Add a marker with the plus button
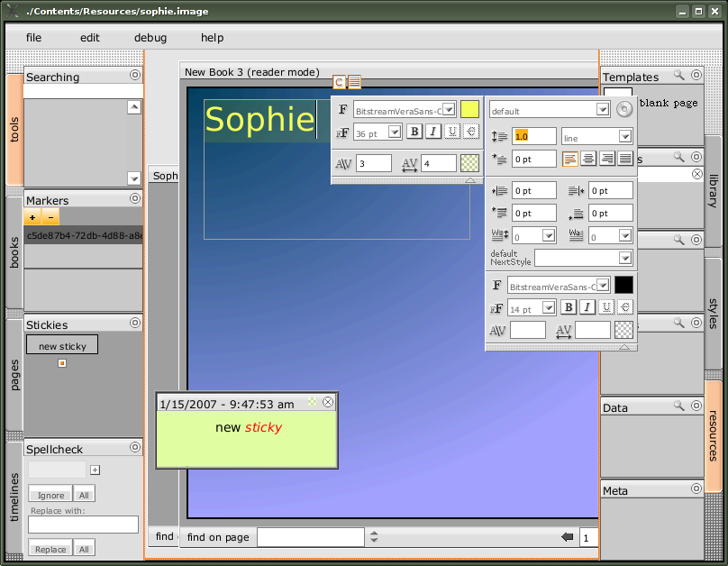 [x=32, y=217]
